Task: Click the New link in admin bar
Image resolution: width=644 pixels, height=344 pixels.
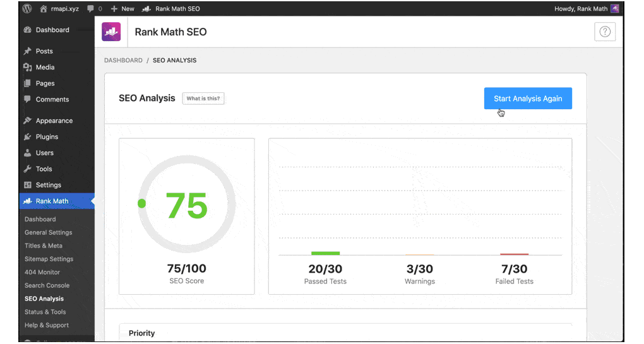Action: pos(128,9)
